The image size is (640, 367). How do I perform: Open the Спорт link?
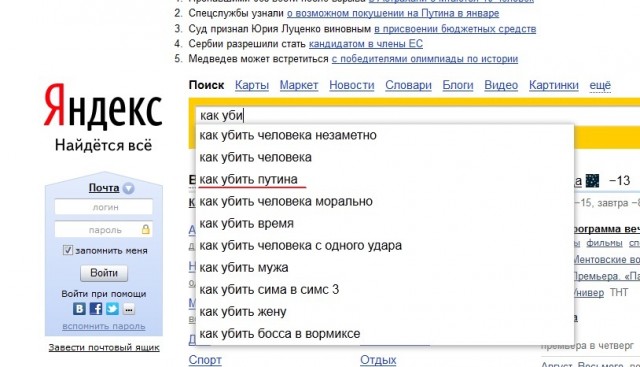coord(205,360)
